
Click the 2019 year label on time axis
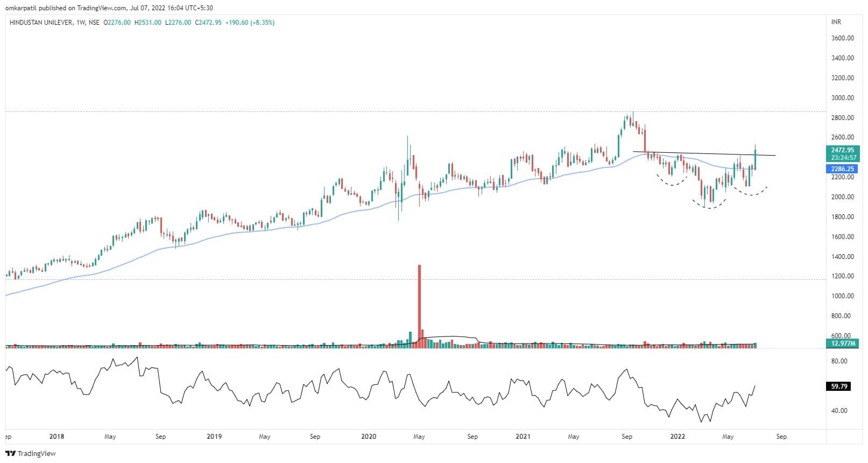214,437
